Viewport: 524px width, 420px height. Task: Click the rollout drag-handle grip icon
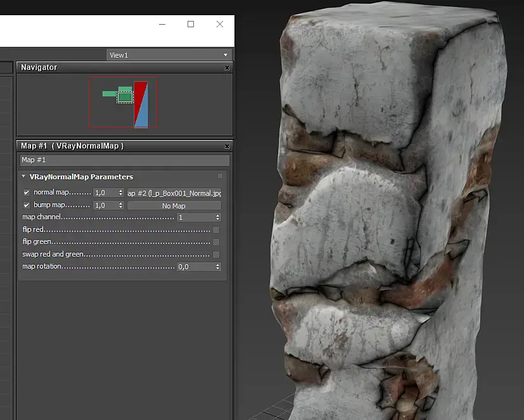click(x=220, y=176)
